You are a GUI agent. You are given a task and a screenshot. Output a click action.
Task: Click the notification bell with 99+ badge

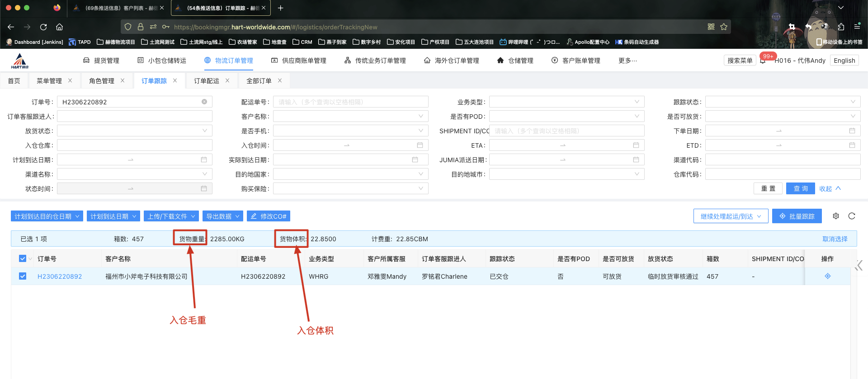pos(763,61)
